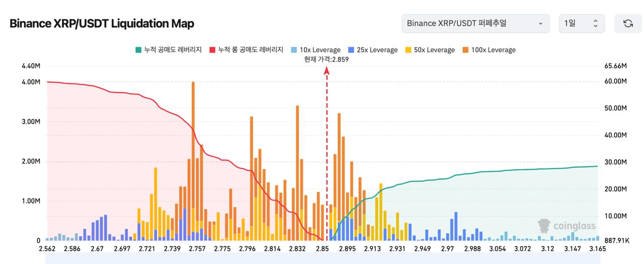Click the 887.91K right axis label
The image size is (644, 264).
(617, 241)
